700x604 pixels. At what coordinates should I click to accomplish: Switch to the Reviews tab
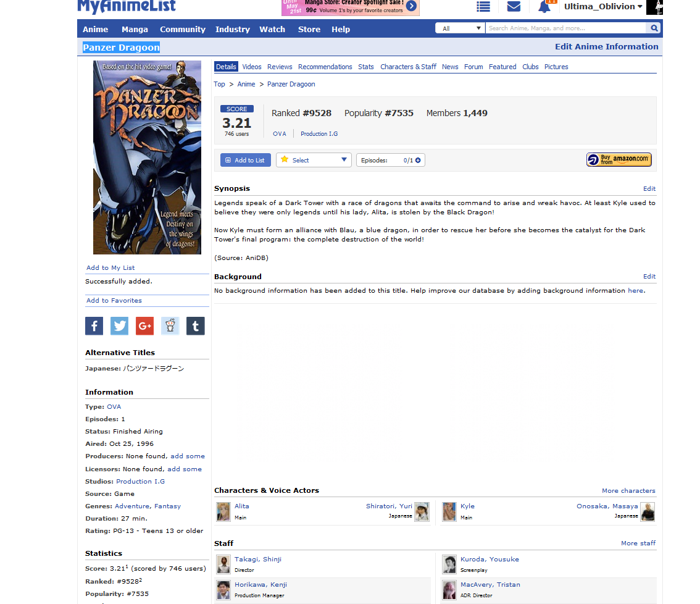tap(280, 67)
